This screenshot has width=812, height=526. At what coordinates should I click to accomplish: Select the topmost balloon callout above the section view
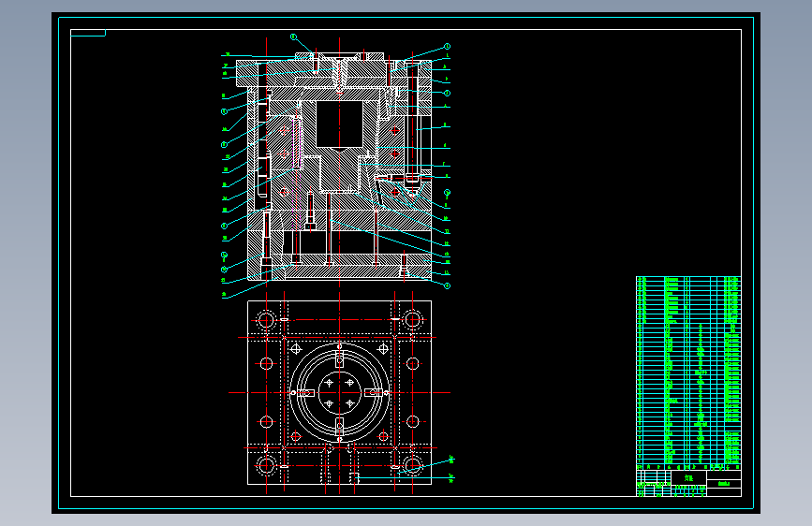coord(293,37)
